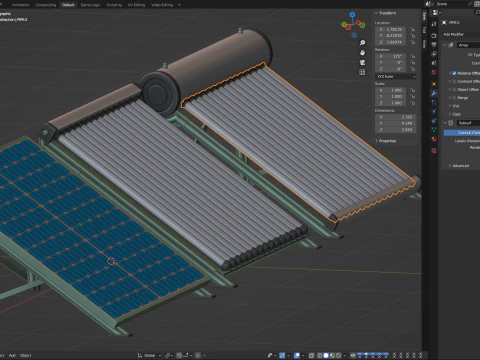Toggle proportional editing button

(198, 355)
